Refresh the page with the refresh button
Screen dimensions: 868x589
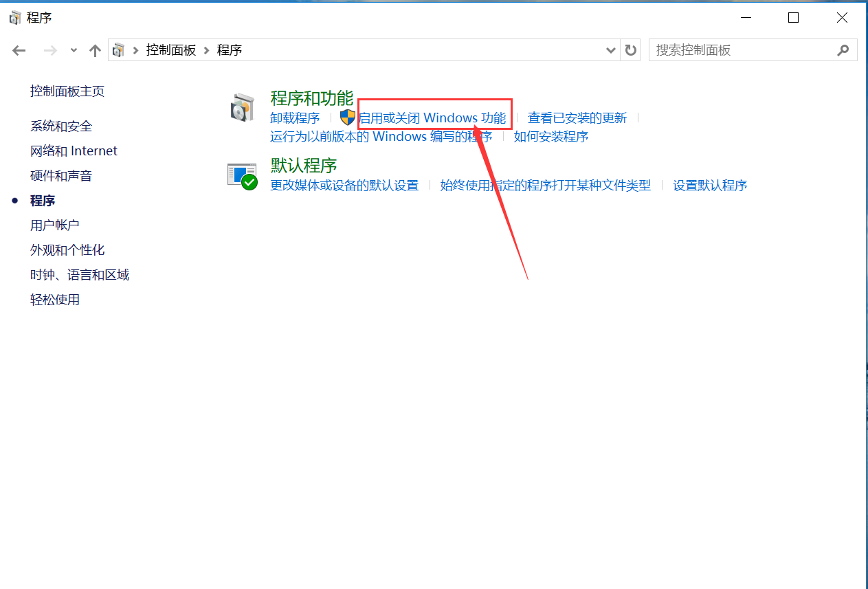point(630,50)
